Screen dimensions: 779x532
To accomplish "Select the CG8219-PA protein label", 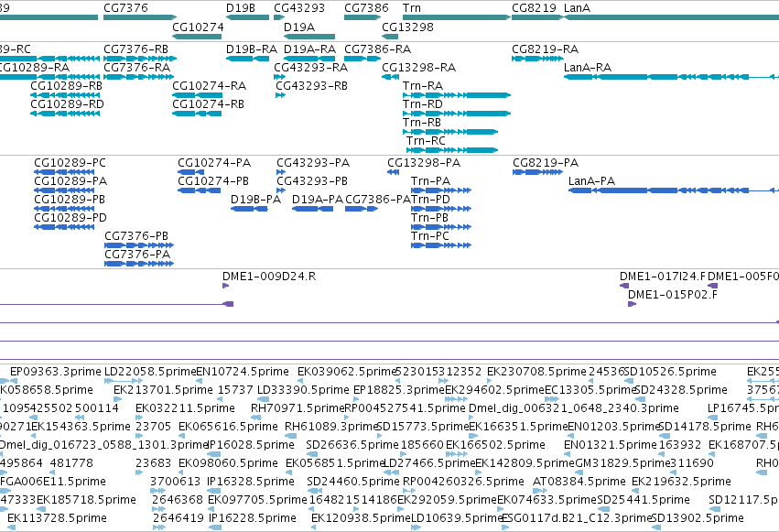I will [546, 163].
